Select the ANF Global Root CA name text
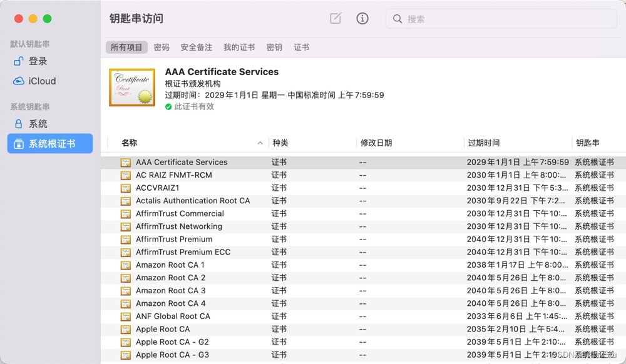The height and width of the screenshot is (364, 626). click(173, 316)
